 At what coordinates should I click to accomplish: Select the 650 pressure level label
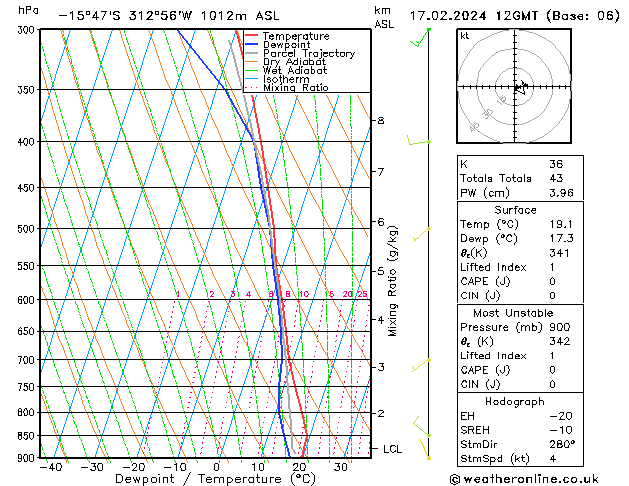pos(28,332)
